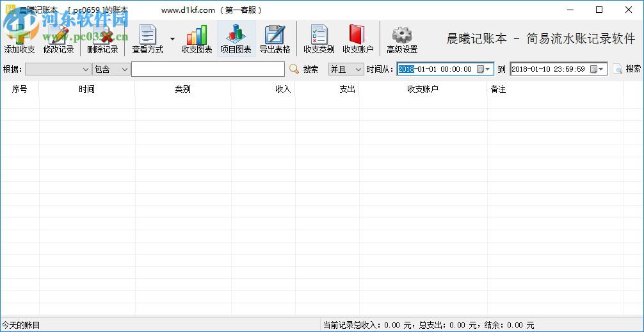Open 收支账户 red book icon
The width and height of the screenshot is (644, 332).
pos(358,39)
